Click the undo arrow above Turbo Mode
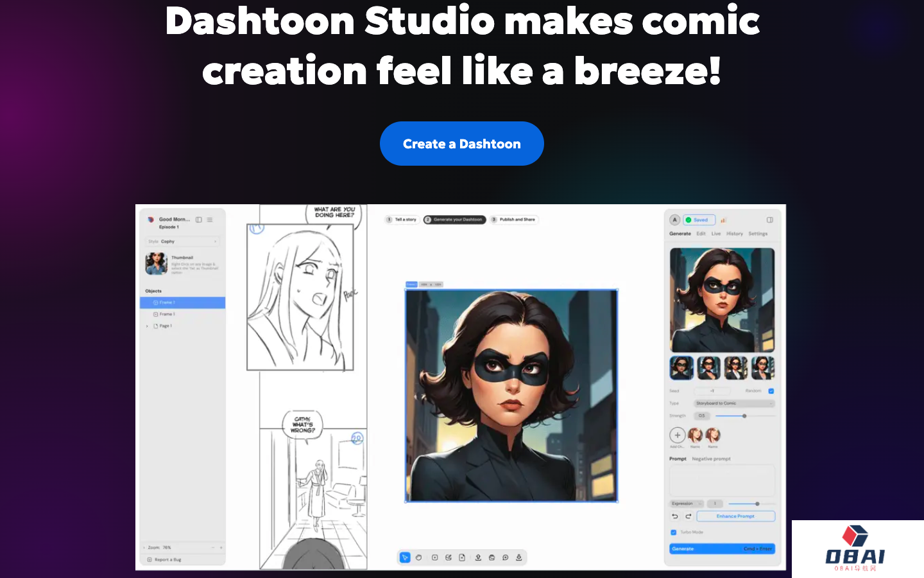 675,516
